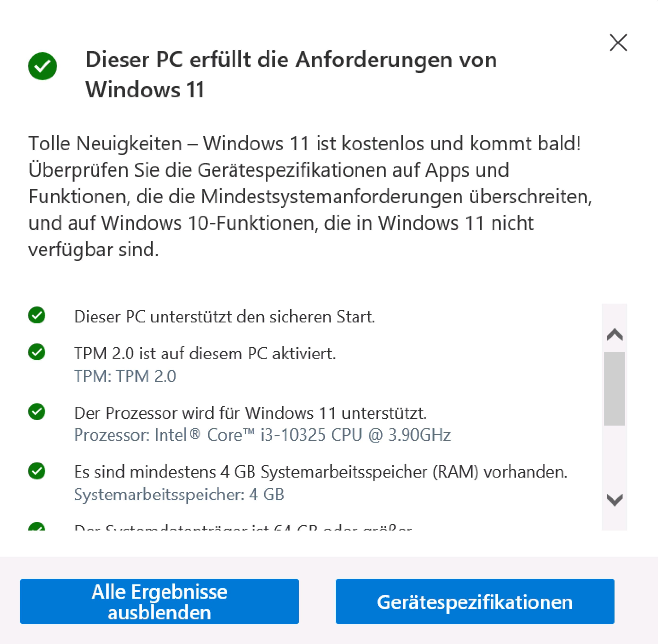
Task: Click the scrollbar track below the thumb
Action: [x=614, y=457]
